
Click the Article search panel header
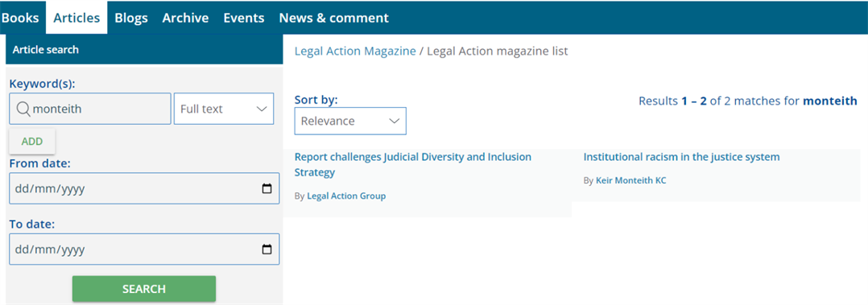(144, 49)
